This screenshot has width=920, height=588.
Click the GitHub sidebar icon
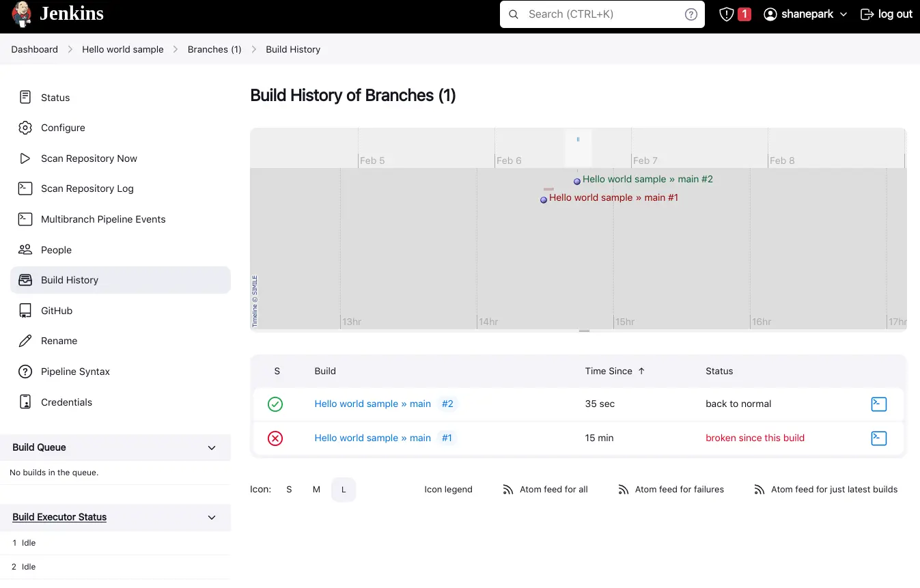point(25,311)
